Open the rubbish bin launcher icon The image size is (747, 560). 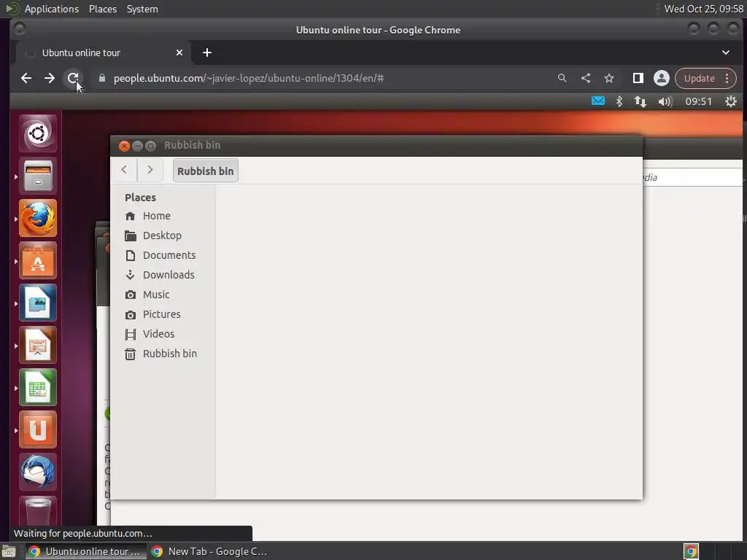(x=38, y=510)
